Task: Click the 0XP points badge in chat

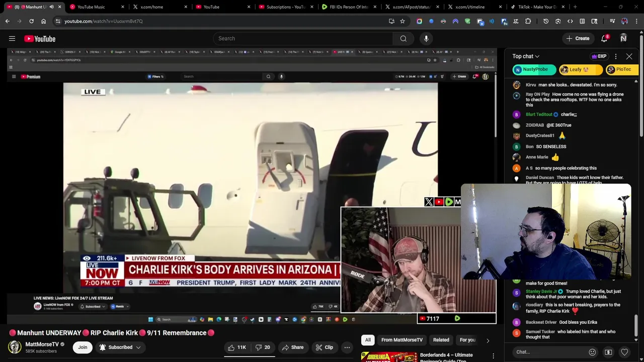Action: pyautogui.click(x=599, y=56)
